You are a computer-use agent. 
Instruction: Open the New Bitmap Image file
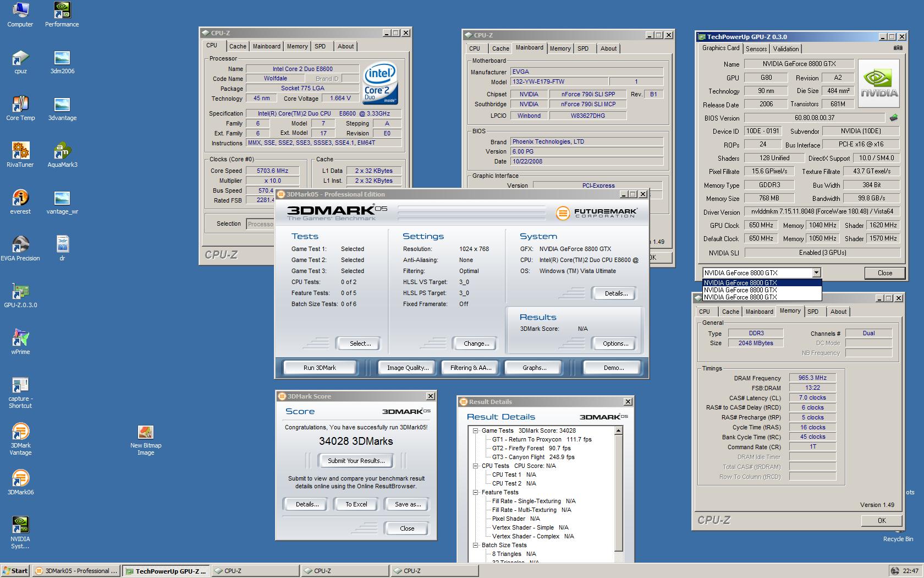(x=146, y=440)
